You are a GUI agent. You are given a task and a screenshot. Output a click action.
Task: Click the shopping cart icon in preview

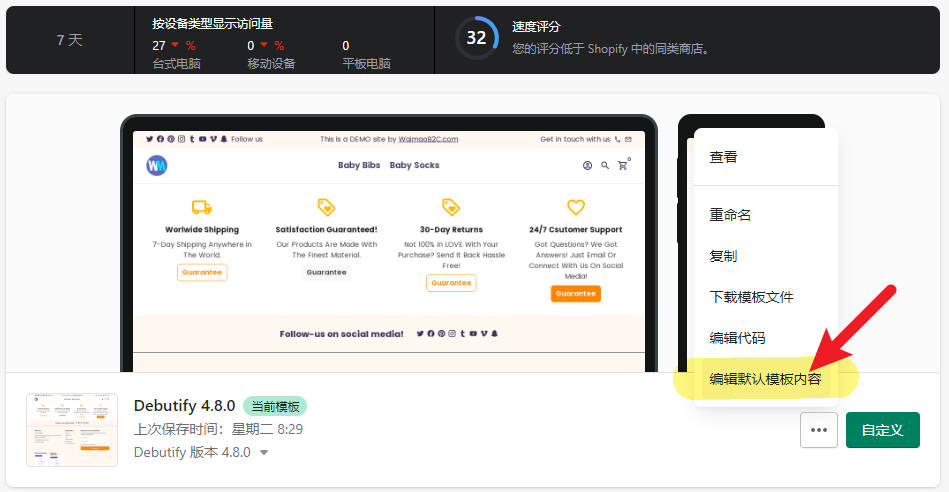[x=622, y=165]
